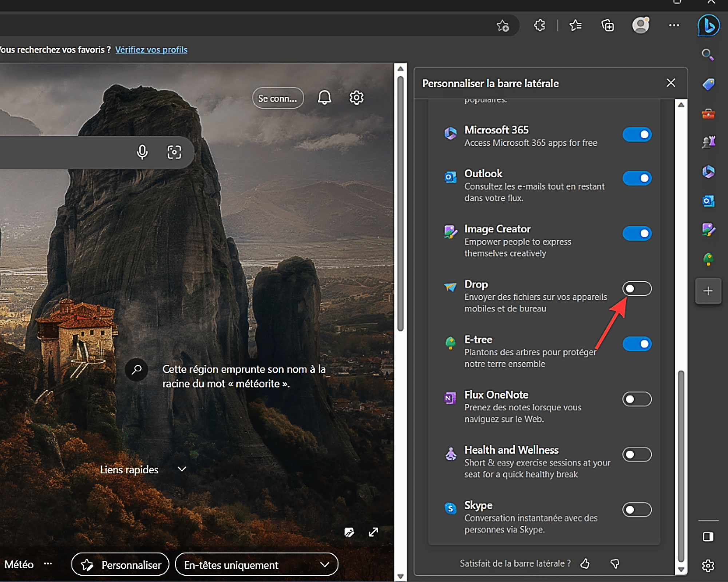Click the main page scrollbar thumb
728x582 pixels.
coord(400,204)
